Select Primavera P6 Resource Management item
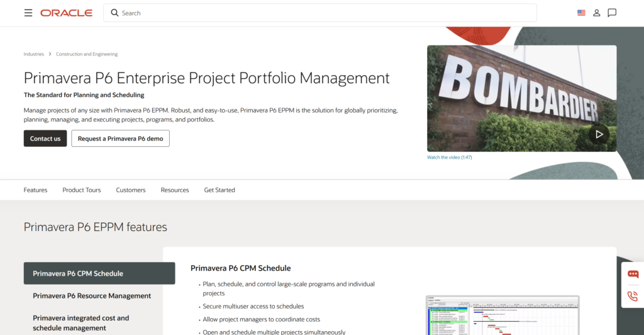Screen dimensions: 644x335 coord(92,296)
